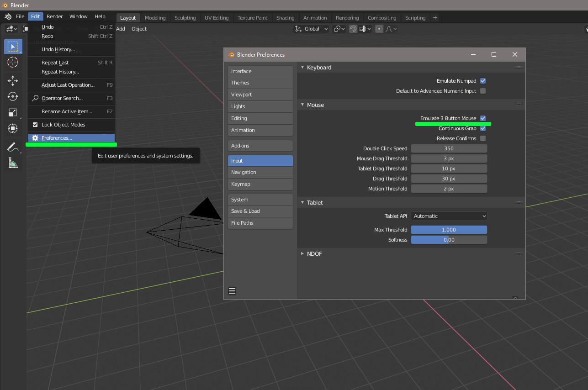Open the Themes preferences category
588x390 pixels.
click(x=260, y=83)
